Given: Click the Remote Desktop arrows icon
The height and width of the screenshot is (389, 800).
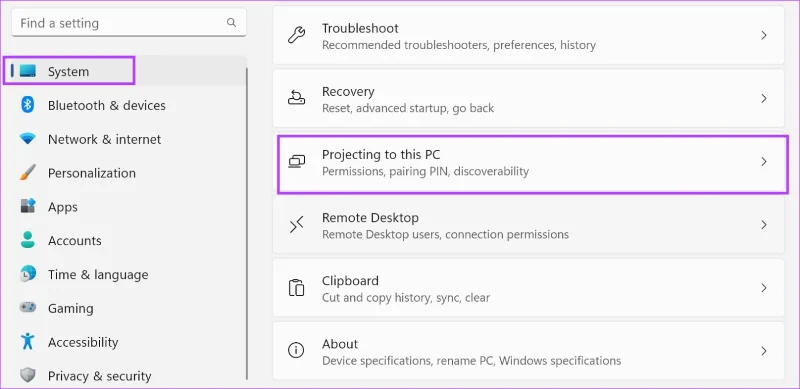Looking at the screenshot, I should [296, 225].
